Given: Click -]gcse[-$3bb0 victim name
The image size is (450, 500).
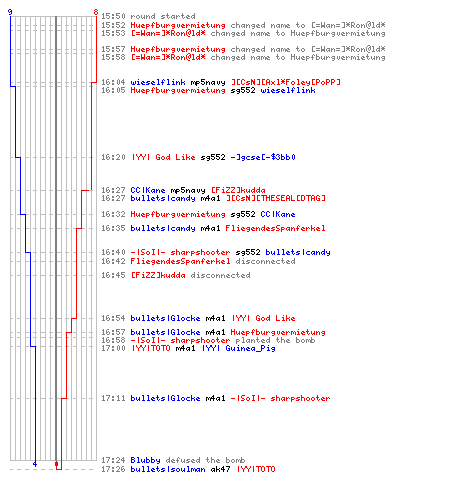Looking at the screenshot, I should (x=263, y=157).
